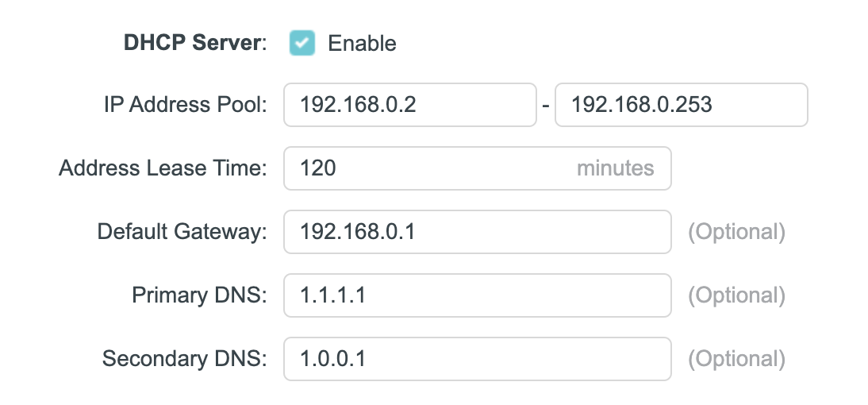This screenshot has width=868, height=405.
Task: Click the 120 value in lease time
Action: [318, 168]
